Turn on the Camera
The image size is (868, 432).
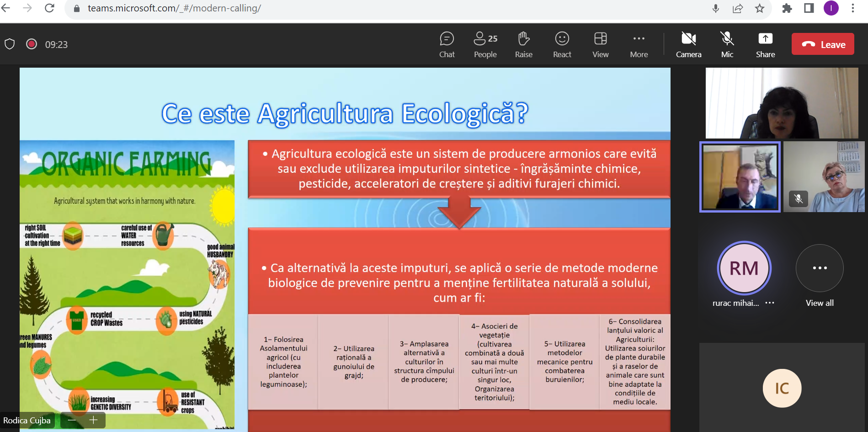(x=688, y=44)
